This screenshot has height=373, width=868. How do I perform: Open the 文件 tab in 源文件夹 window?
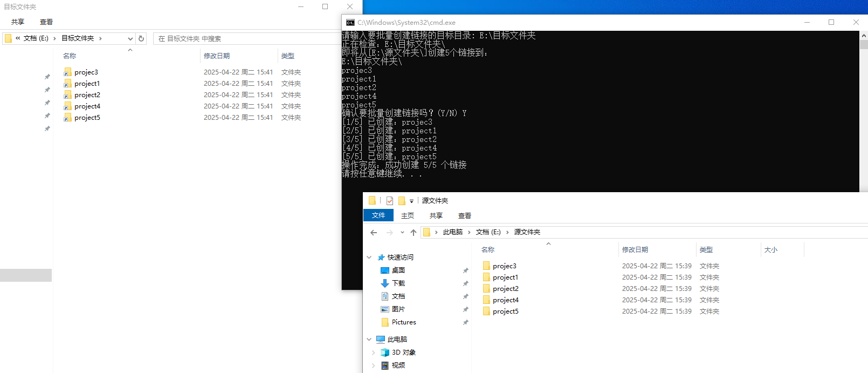click(x=378, y=215)
